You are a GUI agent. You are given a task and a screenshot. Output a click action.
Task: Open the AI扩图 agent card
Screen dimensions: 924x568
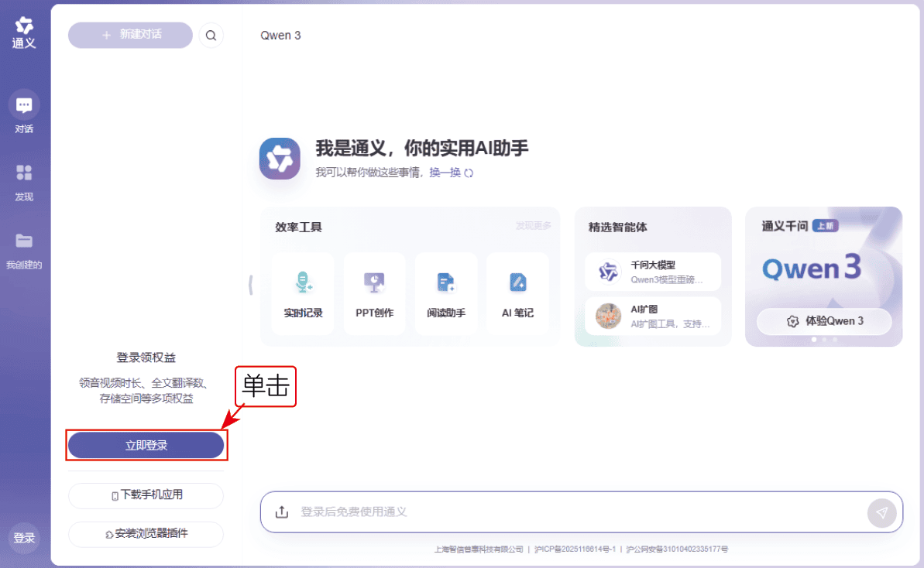[x=653, y=316]
